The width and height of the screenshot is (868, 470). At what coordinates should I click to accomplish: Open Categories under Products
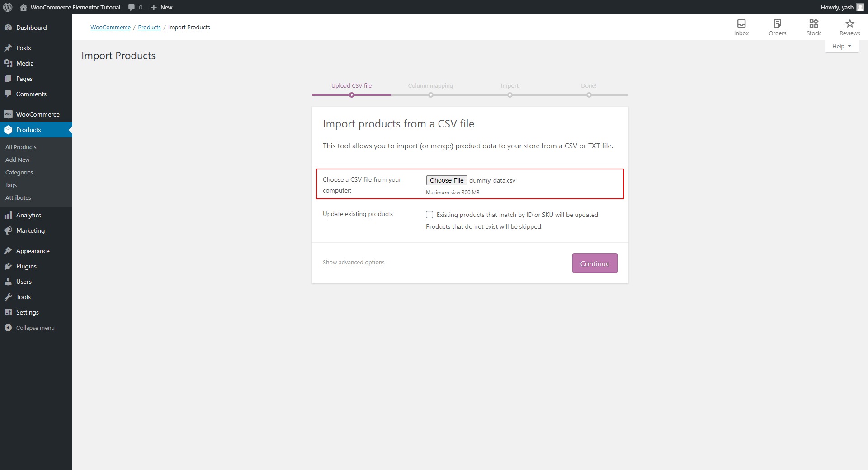[19, 172]
